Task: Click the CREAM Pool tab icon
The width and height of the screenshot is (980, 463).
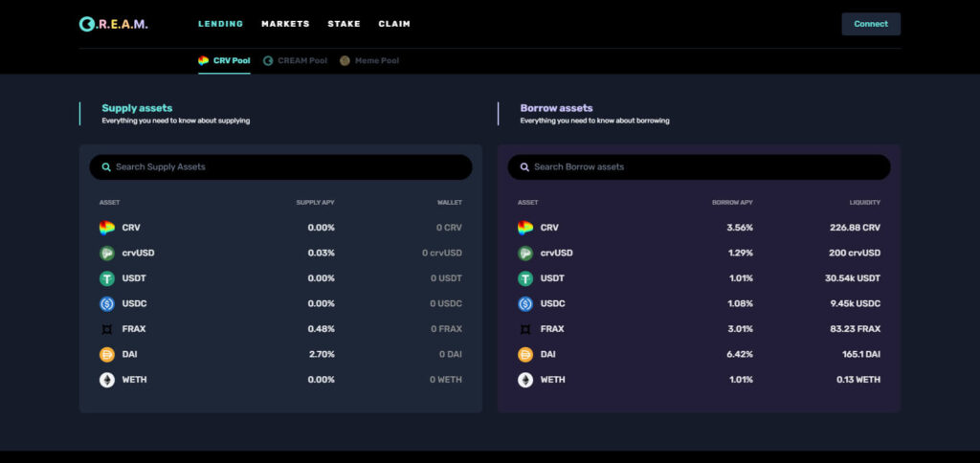Action: tap(268, 60)
